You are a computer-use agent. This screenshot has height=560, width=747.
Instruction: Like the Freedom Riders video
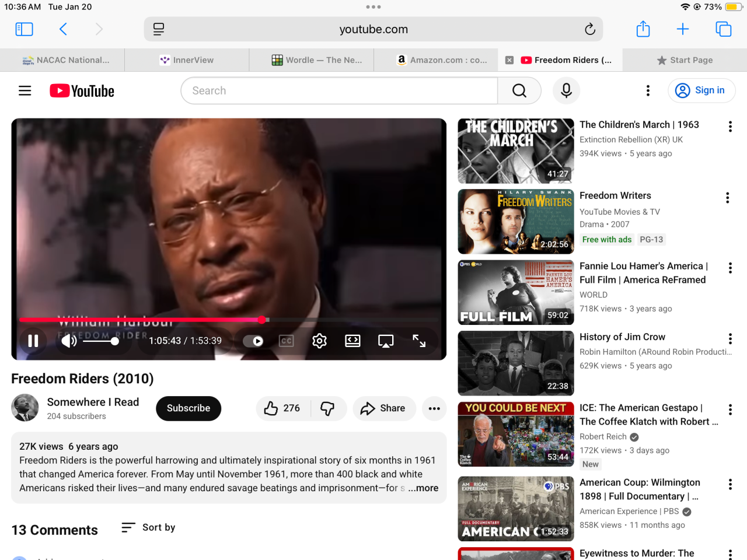tap(283, 408)
